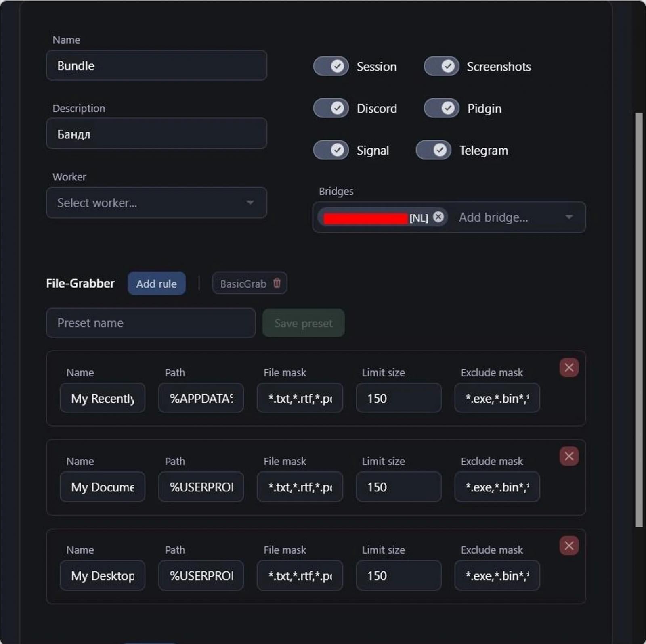Focus the Name field containing Bundle
The height and width of the screenshot is (644, 646).
click(x=156, y=65)
